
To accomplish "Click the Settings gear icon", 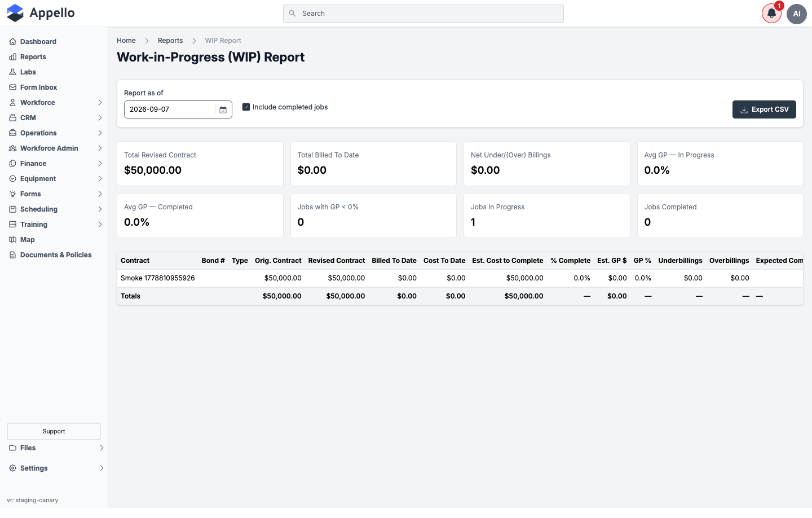I will tap(12, 468).
